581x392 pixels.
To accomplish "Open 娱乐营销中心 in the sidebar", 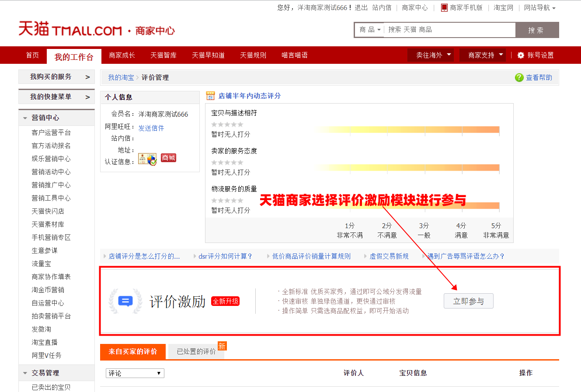I will pos(51,159).
